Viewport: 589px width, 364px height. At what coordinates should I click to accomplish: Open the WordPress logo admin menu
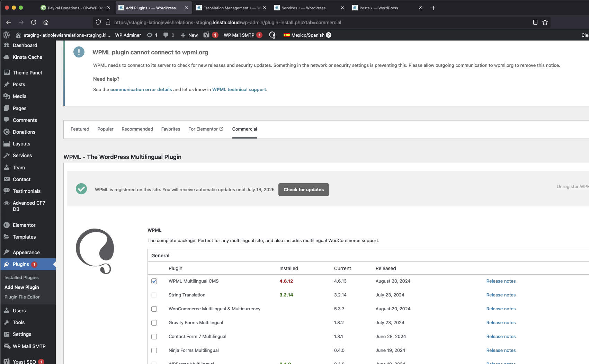[6, 35]
